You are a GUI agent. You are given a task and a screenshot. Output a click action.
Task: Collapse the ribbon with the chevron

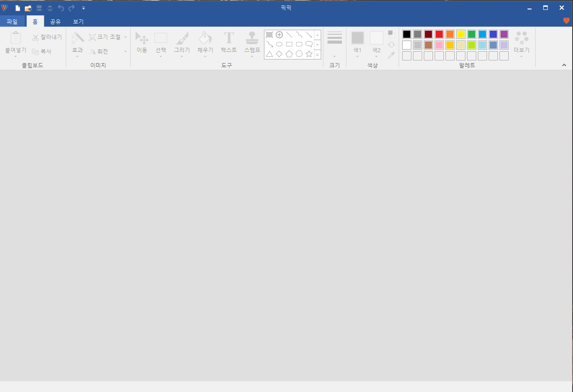click(564, 65)
